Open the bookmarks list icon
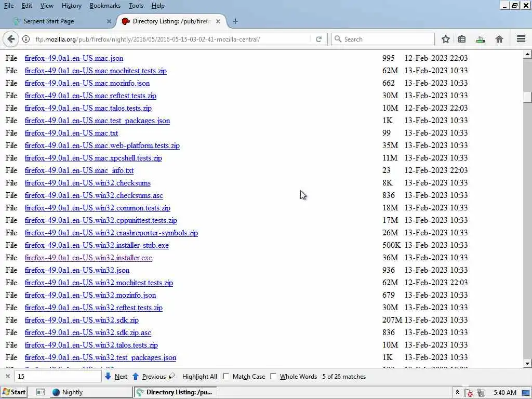Viewport: 532px width, 399px height. pos(462,39)
